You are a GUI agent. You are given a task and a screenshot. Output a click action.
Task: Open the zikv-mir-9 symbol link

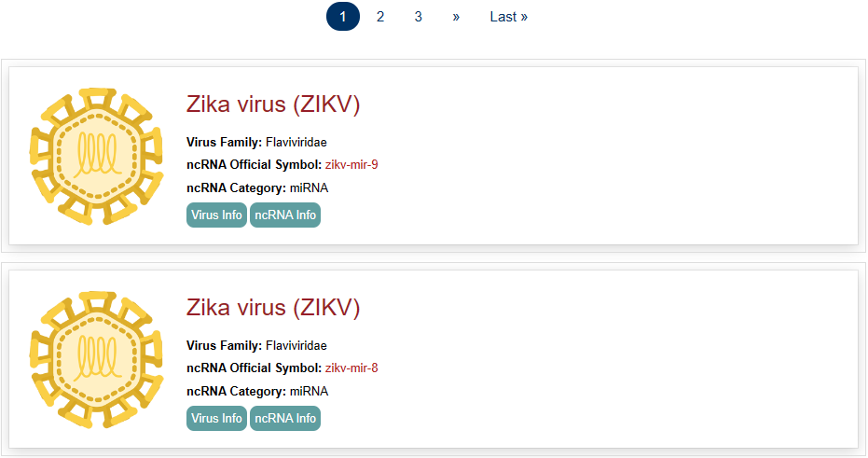click(351, 165)
